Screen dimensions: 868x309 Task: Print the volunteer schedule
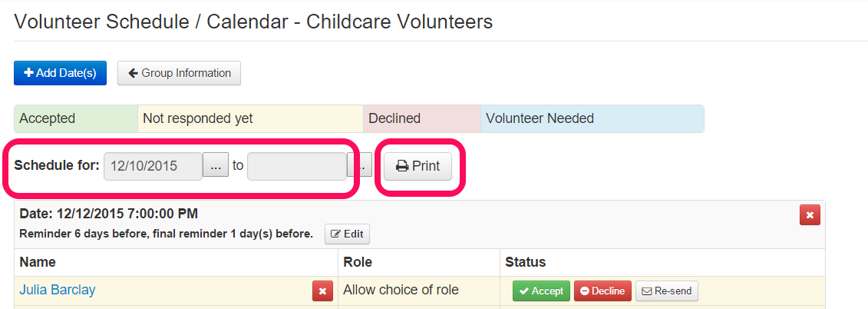(x=418, y=166)
